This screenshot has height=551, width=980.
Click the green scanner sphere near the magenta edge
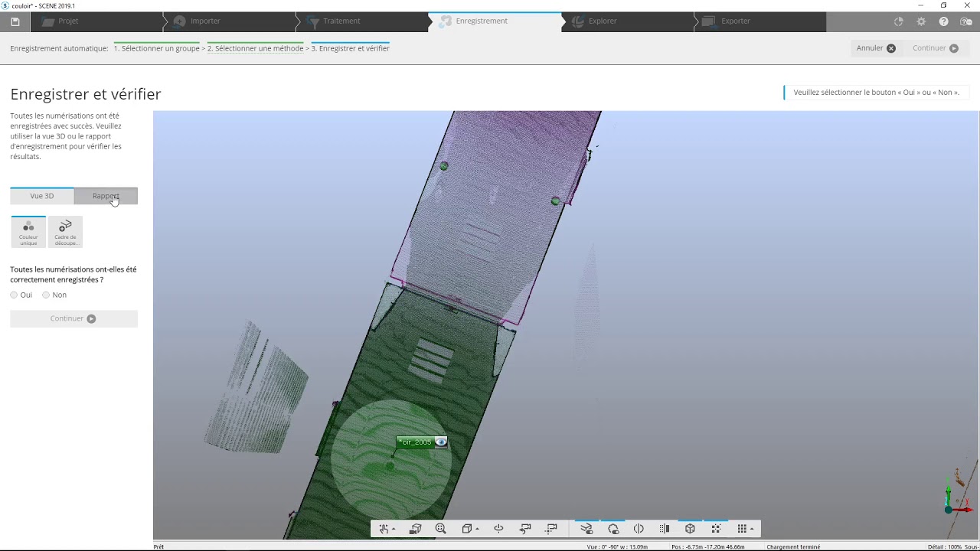coord(556,201)
